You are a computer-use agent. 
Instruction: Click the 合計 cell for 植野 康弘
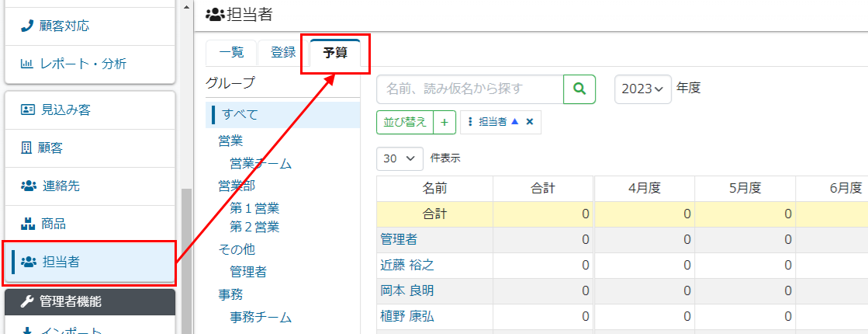(543, 317)
